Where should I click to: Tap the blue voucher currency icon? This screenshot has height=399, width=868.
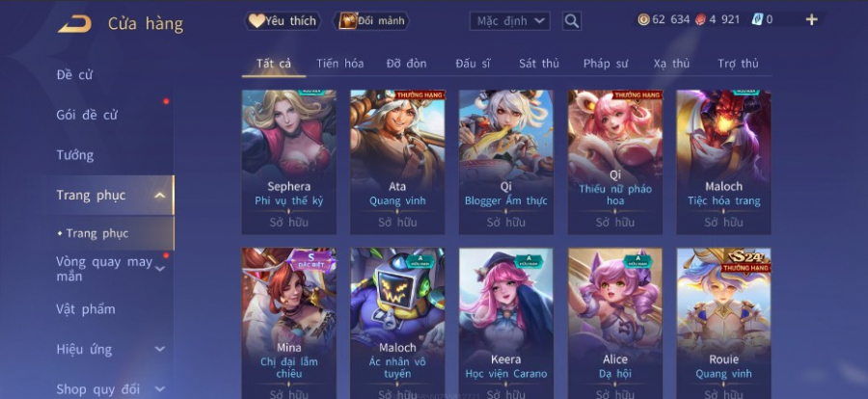click(x=757, y=20)
